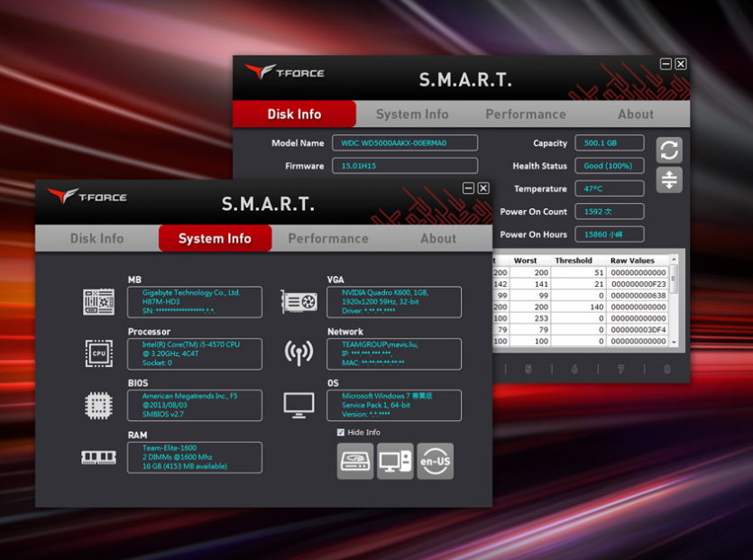Select System Info tab in front window
Image resolution: width=753 pixels, height=560 pixels.
[x=215, y=238]
